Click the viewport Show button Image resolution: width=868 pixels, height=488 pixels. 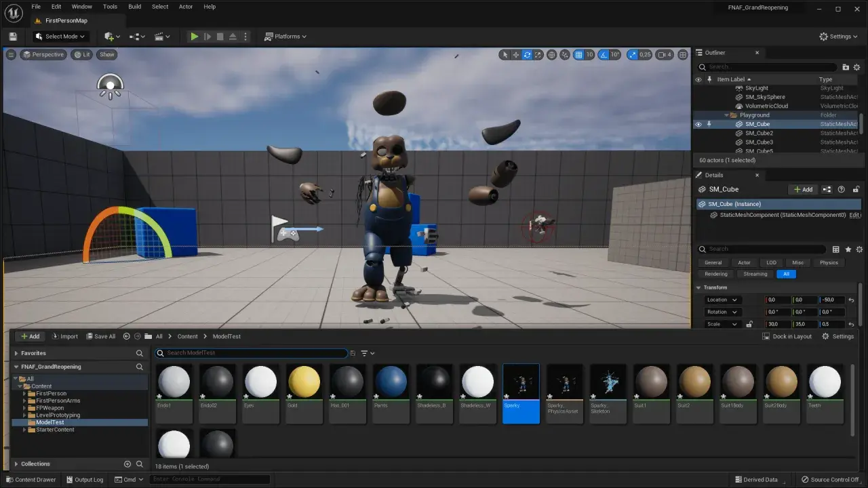[107, 55]
